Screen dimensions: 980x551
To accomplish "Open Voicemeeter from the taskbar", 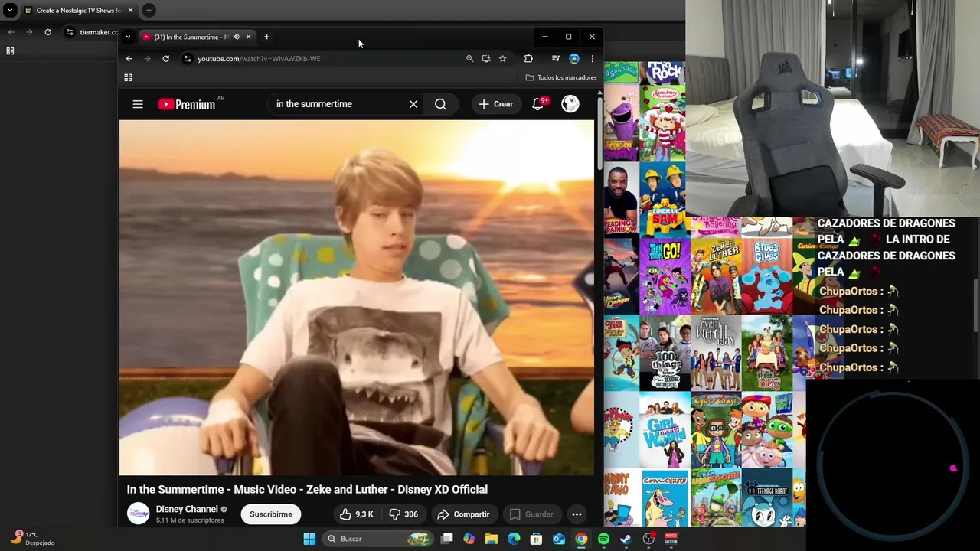I will pos(671,539).
